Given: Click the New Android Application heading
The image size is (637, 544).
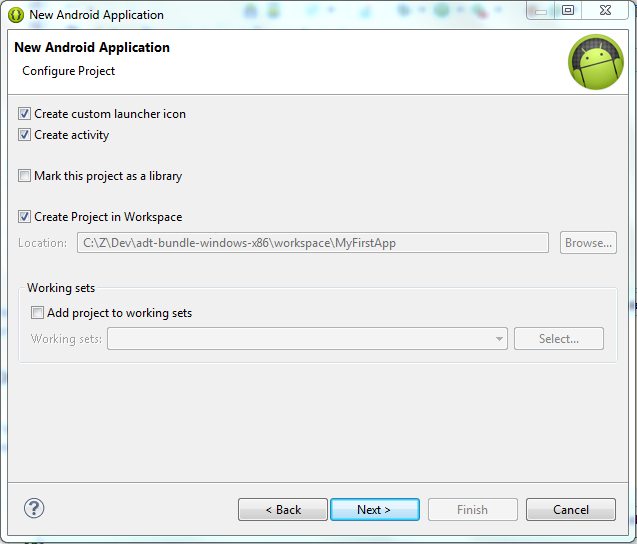Looking at the screenshot, I should (92, 48).
